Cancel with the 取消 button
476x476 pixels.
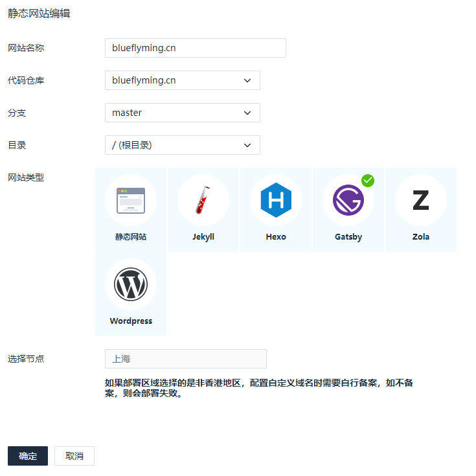coord(74,456)
